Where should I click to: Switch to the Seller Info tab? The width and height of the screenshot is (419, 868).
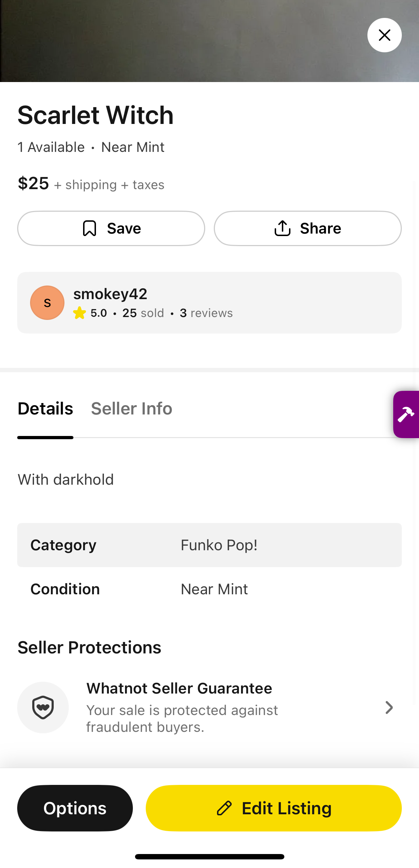point(131,409)
